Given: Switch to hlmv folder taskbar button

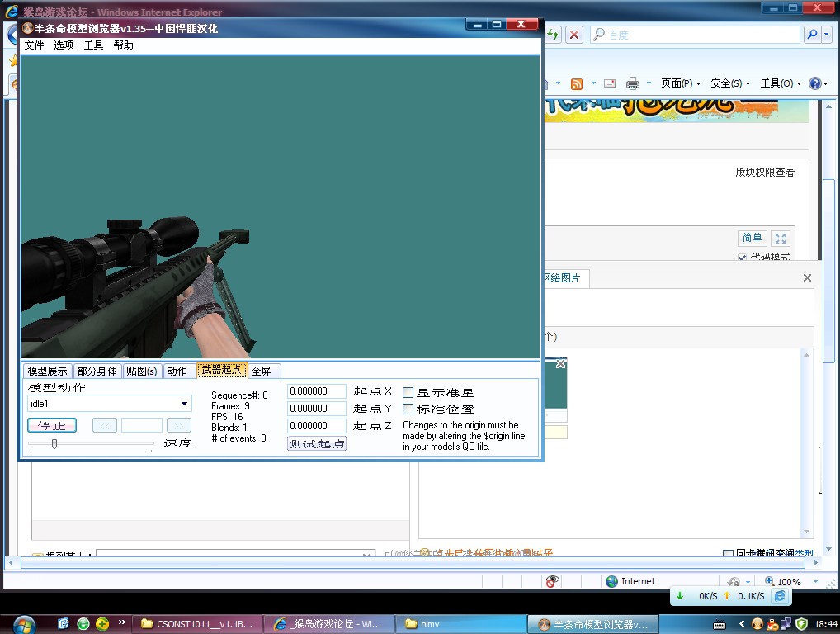Looking at the screenshot, I should click(462, 624).
